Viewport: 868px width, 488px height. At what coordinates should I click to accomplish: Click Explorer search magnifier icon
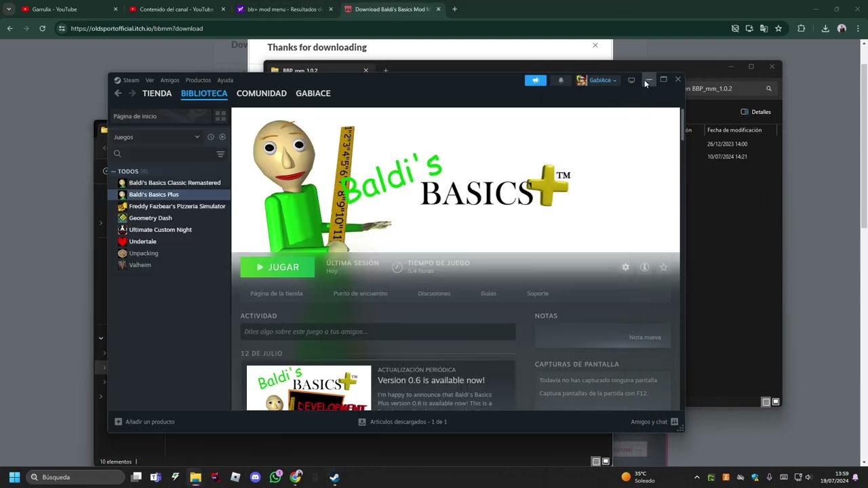click(x=768, y=89)
